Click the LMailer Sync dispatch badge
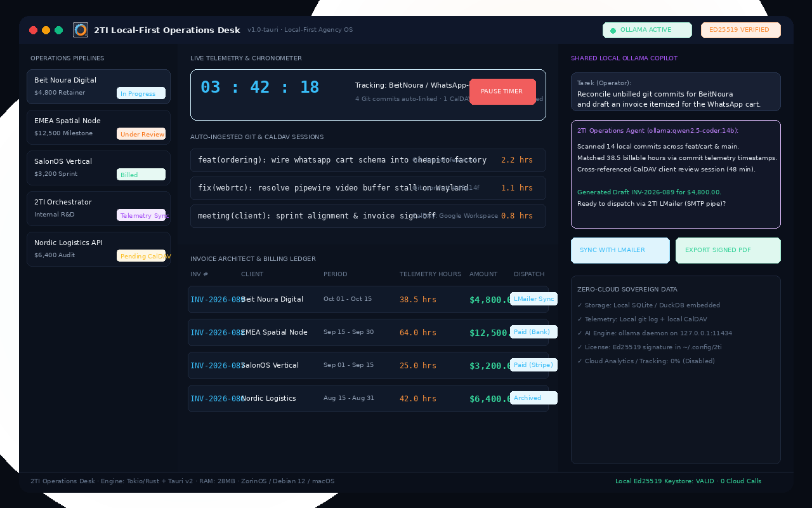This screenshot has width=812, height=508. tap(534, 299)
